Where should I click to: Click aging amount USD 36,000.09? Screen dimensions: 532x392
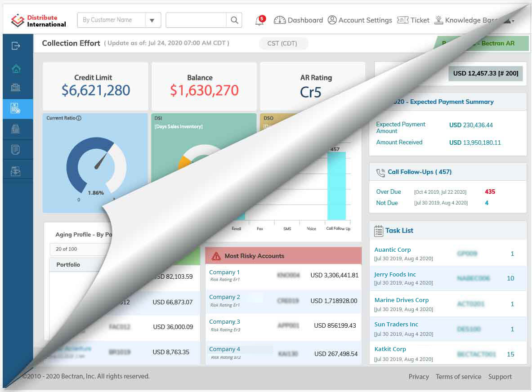pyautogui.click(x=173, y=327)
